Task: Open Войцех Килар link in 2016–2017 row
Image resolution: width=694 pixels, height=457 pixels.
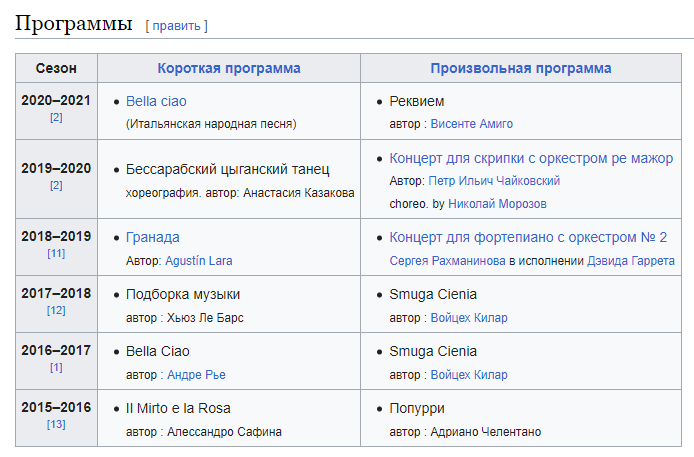Action: tap(469, 375)
